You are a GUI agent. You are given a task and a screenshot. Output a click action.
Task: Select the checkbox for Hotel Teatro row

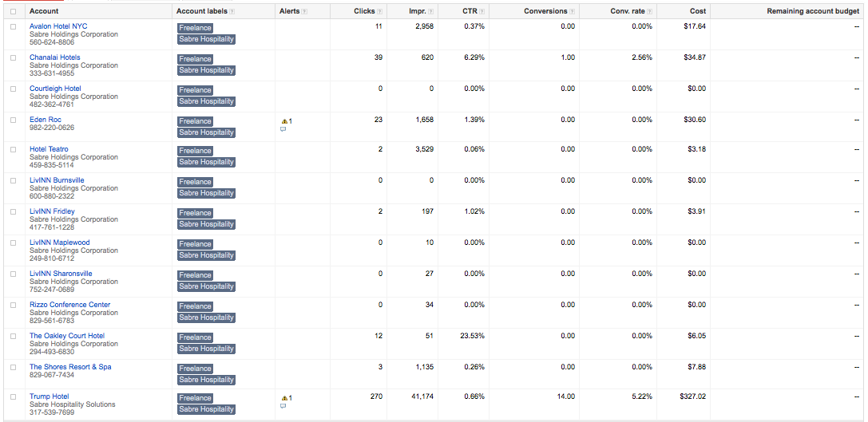tap(14, 149)
